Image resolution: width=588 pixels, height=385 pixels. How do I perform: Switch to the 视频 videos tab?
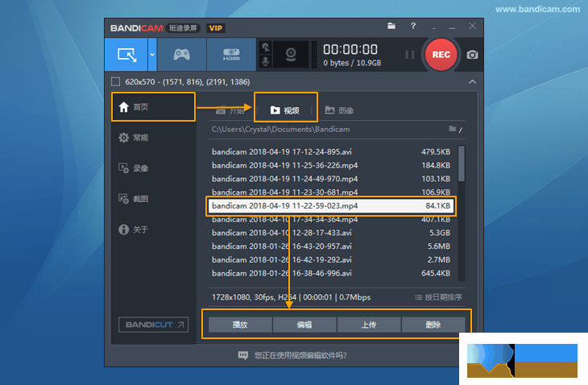pyautogui.click(x=285, y=110)
